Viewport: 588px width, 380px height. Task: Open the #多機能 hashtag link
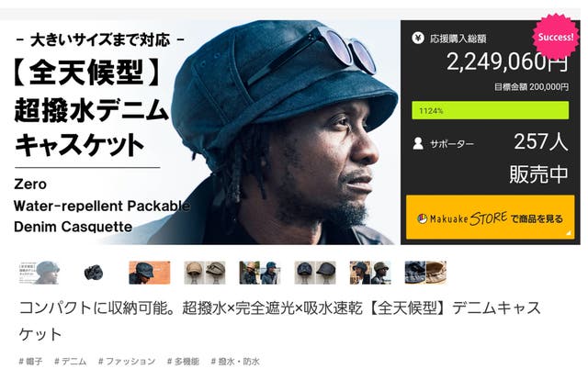tap(183, 362)
